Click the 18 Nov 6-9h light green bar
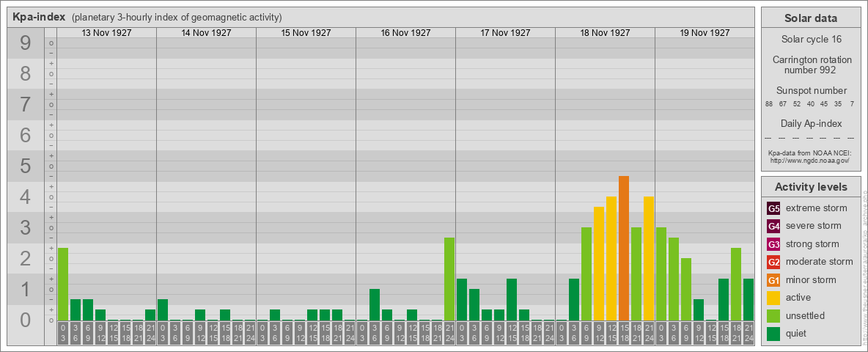This screenshot has width=868, height=352. [x=586, y=274]
